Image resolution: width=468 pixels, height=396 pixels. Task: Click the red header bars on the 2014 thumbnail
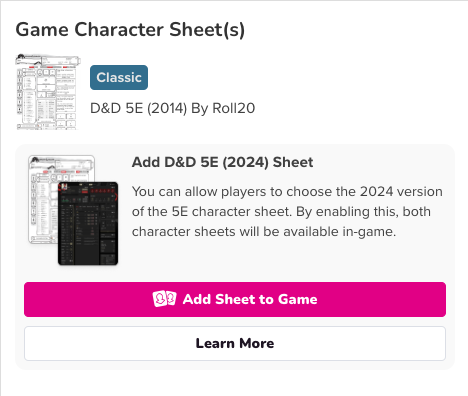click(x=50, y=67)
